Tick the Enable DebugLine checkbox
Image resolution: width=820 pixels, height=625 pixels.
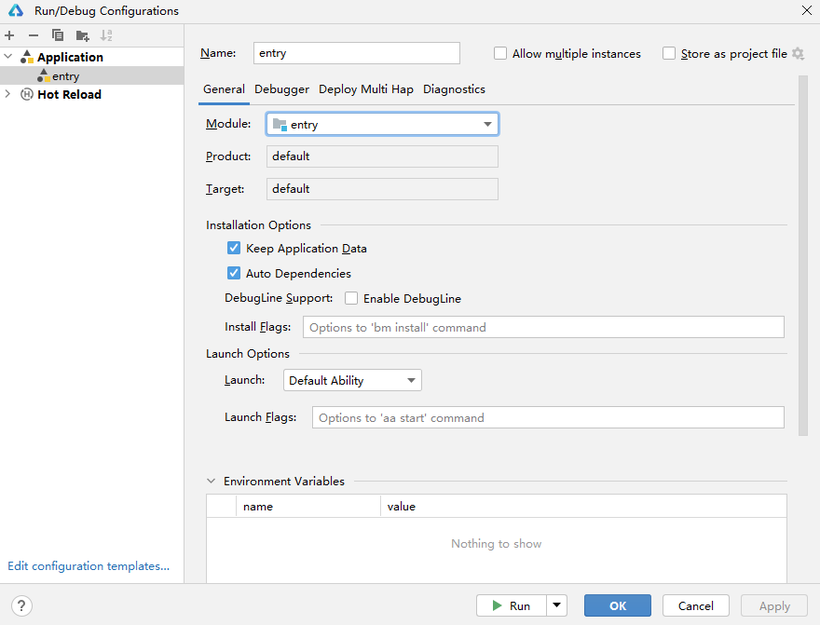(351, 298)
